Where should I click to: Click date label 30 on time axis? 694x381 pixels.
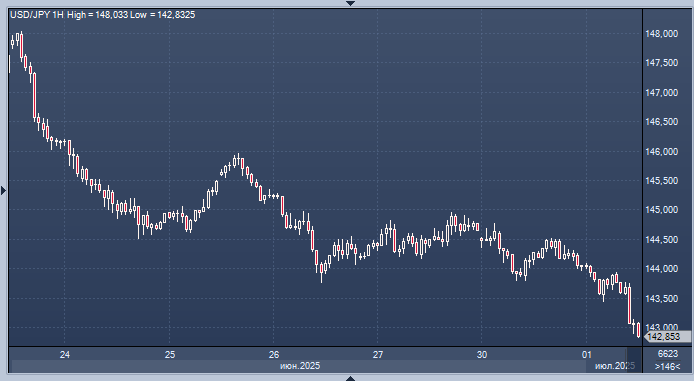[482, 354]
